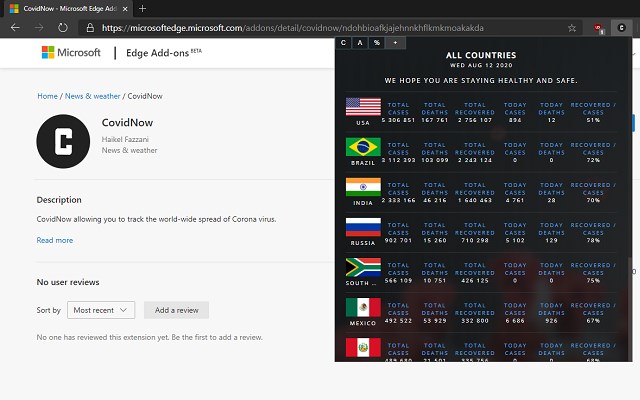Click the Brazil flag
Viewport: 640px width, 400px height.
coord(363,147)
